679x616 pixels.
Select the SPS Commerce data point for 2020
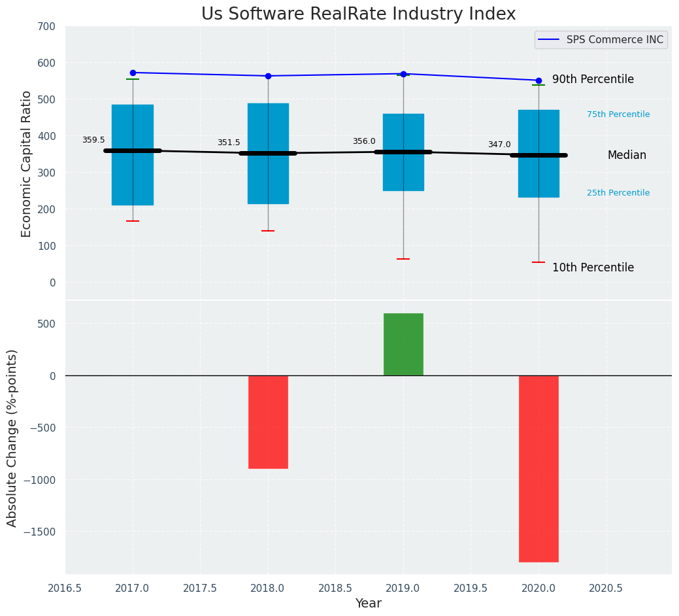(538, 80)
